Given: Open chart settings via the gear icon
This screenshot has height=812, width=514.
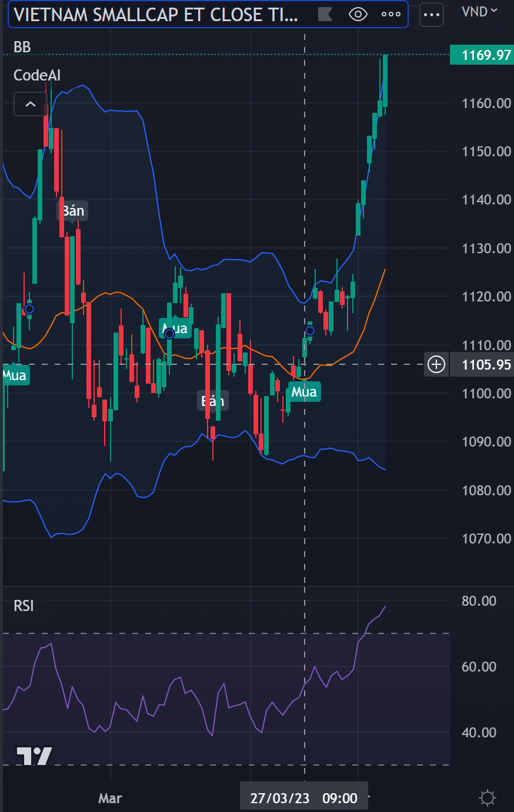Looking at the screenshot, I should coord(488,798).
